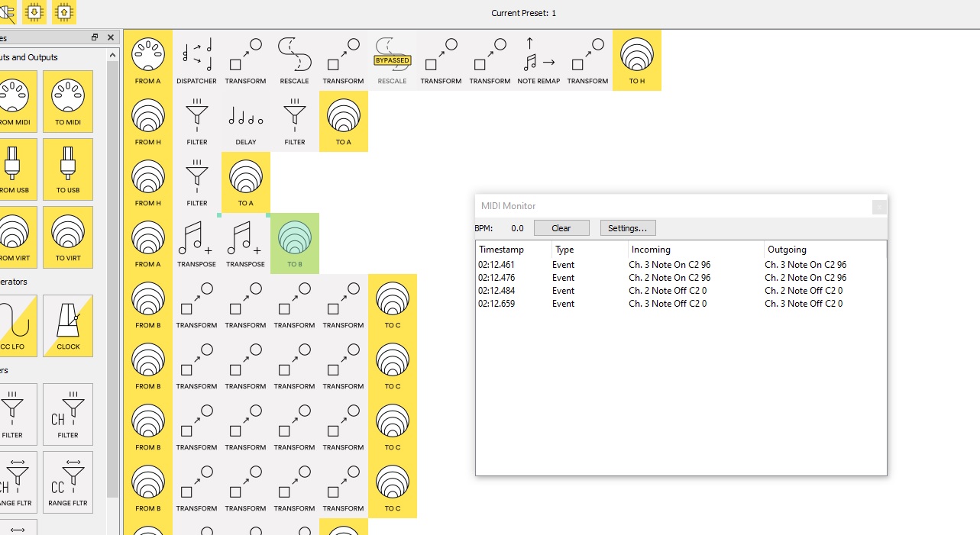The image size is (980, 535).
Task: Clear the MIDI Monitor log
Action: (561, 228)
